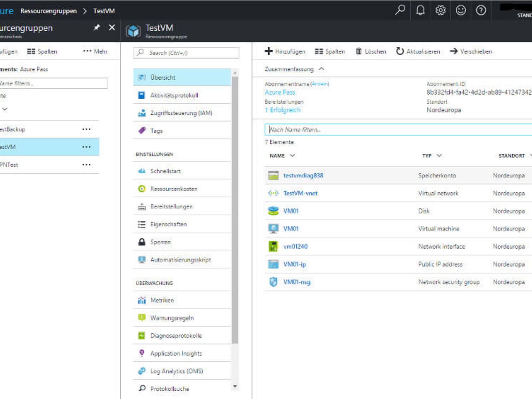Open Azure notifications bell
This screenshot has width=532, height=399.
pos(420,11)
